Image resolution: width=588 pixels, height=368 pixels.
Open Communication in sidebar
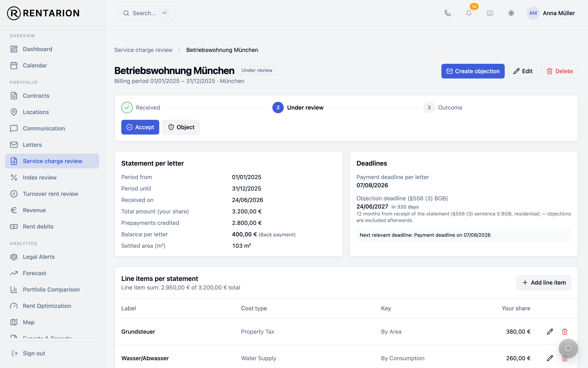[x=52, y=128]
